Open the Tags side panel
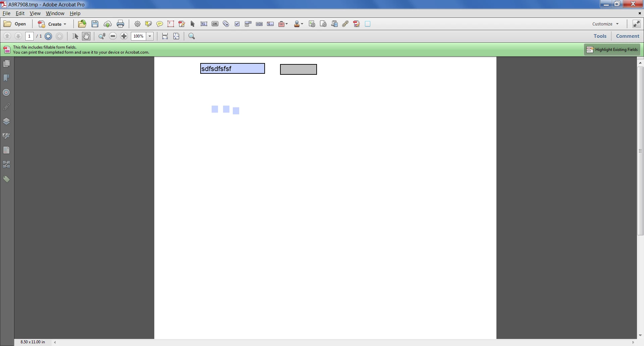The height and width of the screenshot is (346, 644). point(6,179)
